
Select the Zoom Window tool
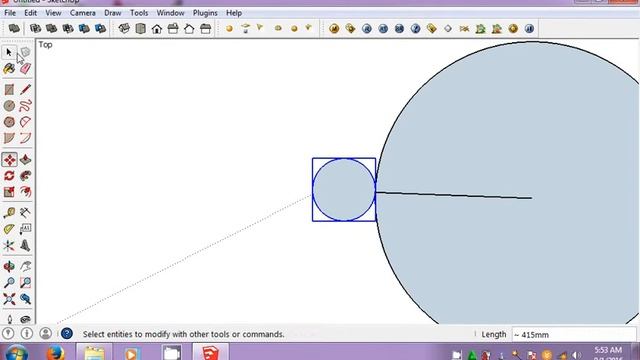[25, 282]
